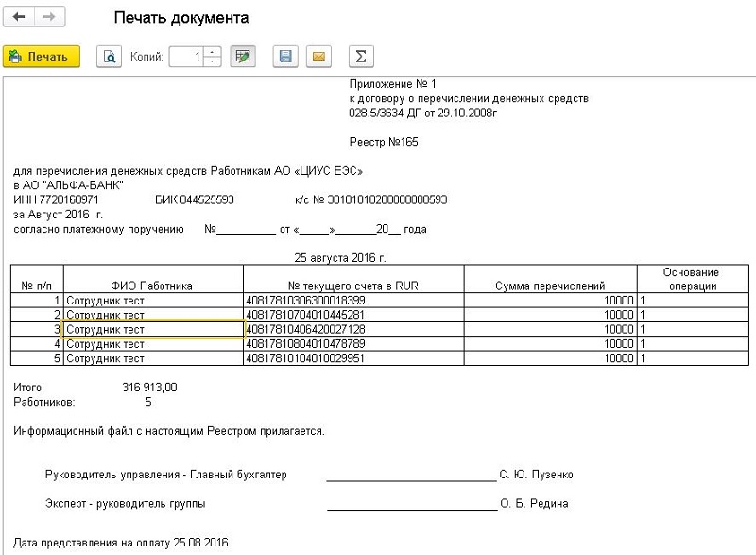Viewport: 756px width, 555px height.
Task: Click the Основание операции column header
Action: point(691,279)
